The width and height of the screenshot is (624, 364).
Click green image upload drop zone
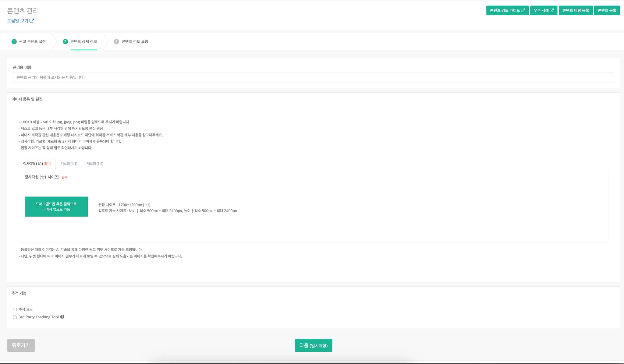(x=56, y=207)
